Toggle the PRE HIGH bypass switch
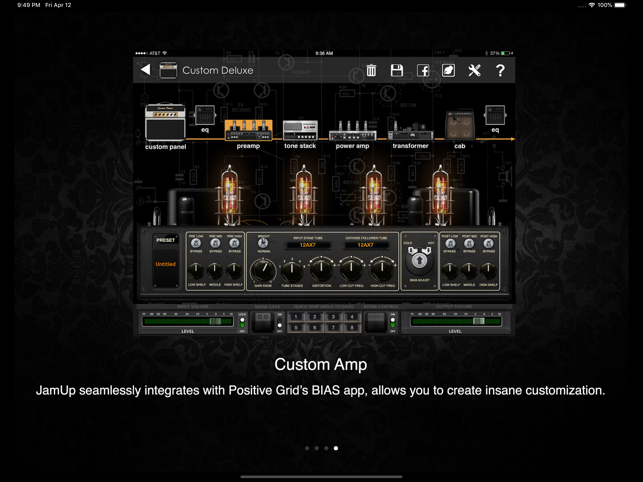Image resolution: width=643 pixels, height=482 pixels. (234, 243)
